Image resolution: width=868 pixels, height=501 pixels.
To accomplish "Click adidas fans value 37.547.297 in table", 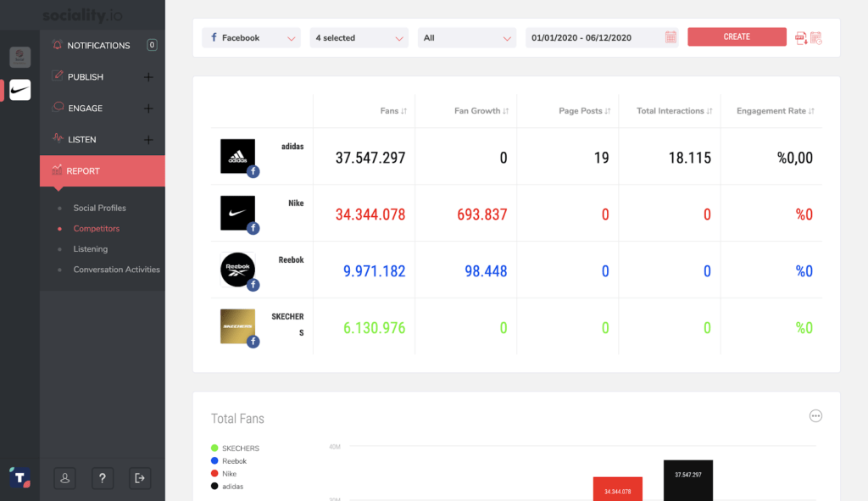I will (x=370, y=158).
